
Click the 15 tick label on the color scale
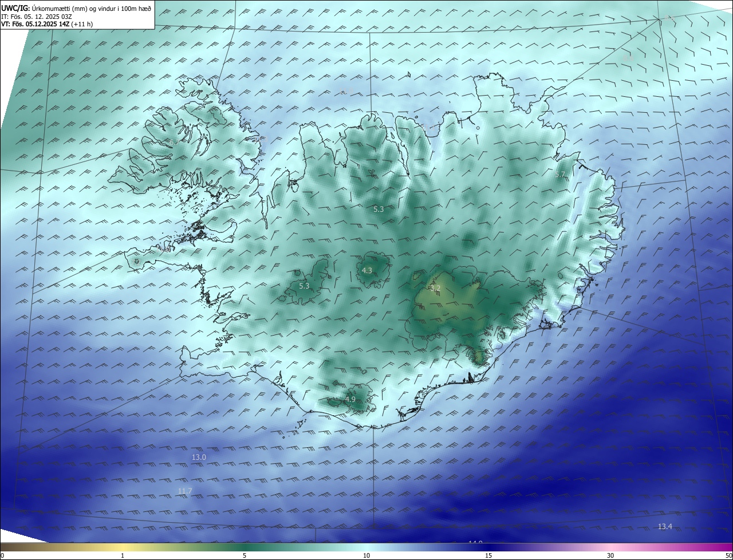tap(488, 555)
